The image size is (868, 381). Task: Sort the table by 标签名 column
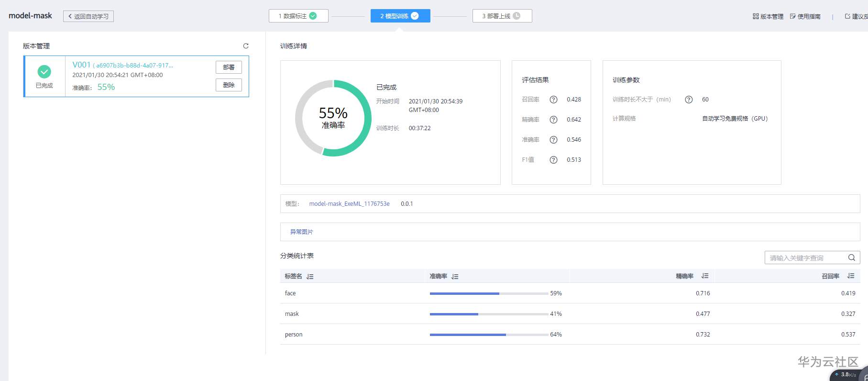tap(310, 277)
